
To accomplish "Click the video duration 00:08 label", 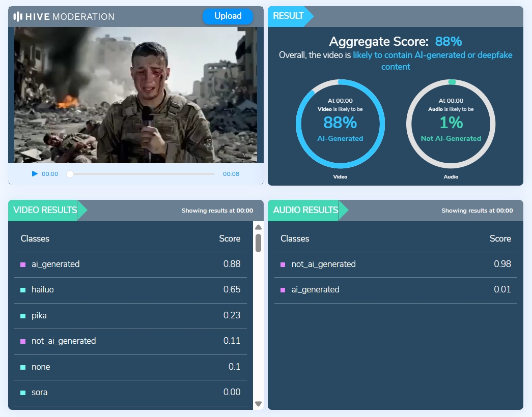I will tap(231, 174).
